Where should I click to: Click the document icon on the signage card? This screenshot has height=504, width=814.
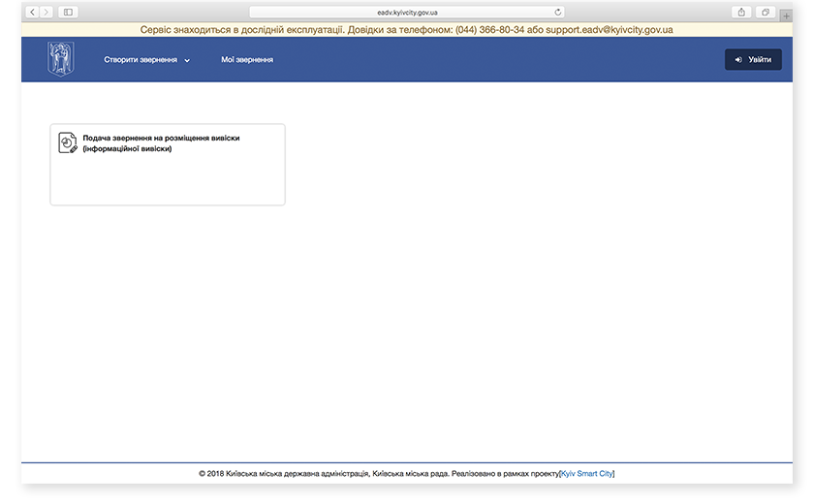pyautogui.click(x=67, y=142)
